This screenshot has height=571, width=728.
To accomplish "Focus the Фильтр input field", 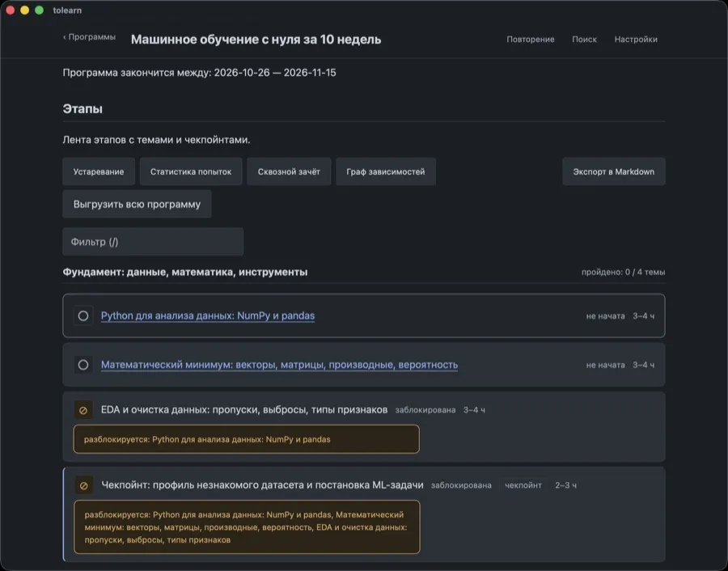I will (153, 241).
